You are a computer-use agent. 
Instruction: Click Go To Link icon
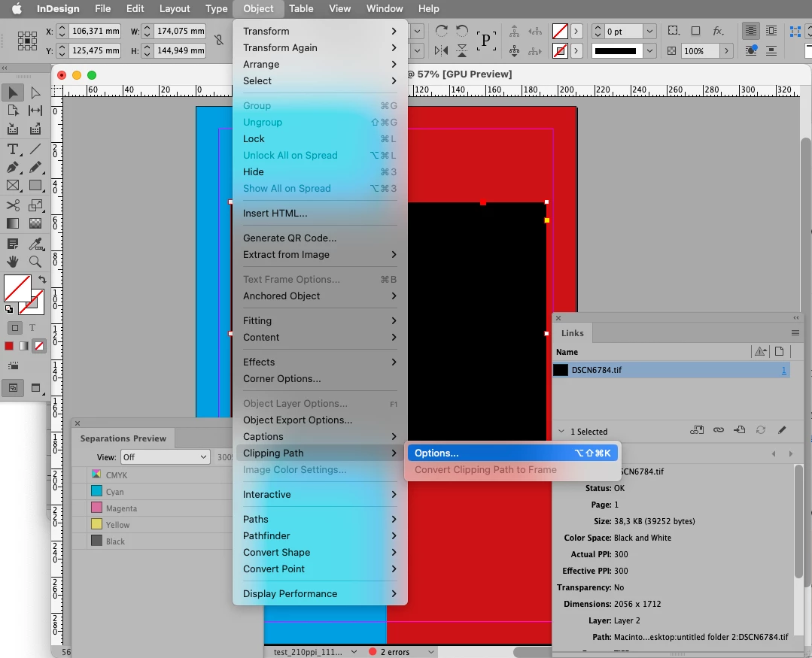point(740,430)
